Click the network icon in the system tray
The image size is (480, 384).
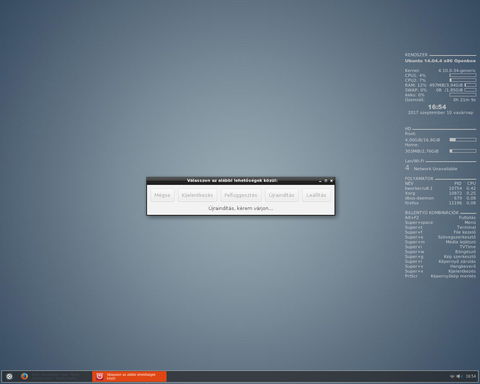[452, 376]
